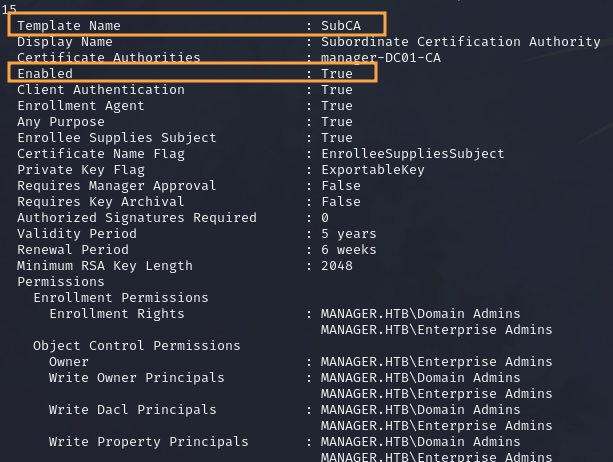Click the EnrolleeSuppliesSubject flag value
613x462 pixels.
click(413, 154)
